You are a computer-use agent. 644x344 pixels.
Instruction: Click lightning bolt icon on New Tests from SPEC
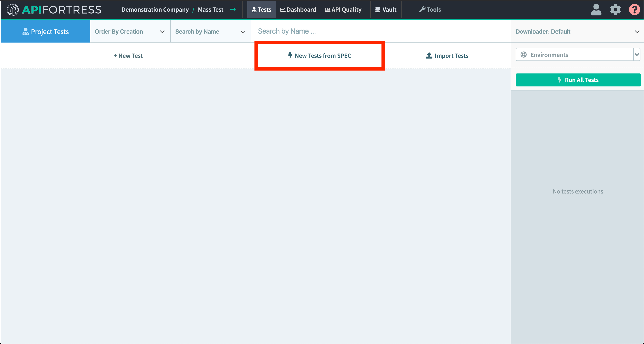(290, 55)
